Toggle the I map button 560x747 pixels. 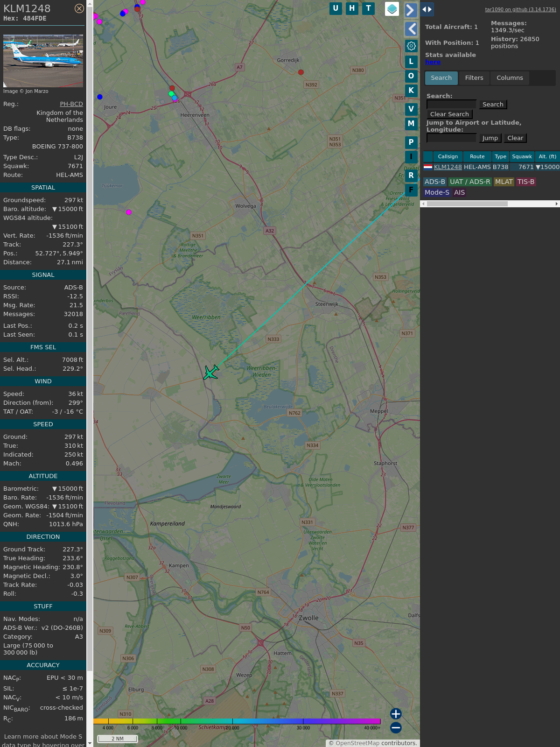[x=411, y=157]
